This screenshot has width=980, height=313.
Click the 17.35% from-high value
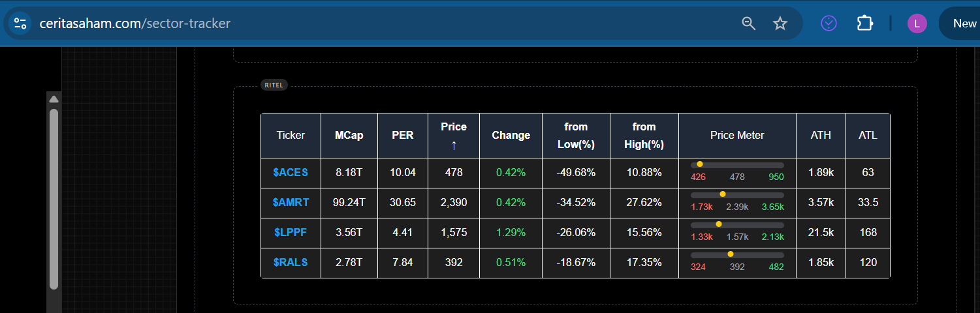644,263
